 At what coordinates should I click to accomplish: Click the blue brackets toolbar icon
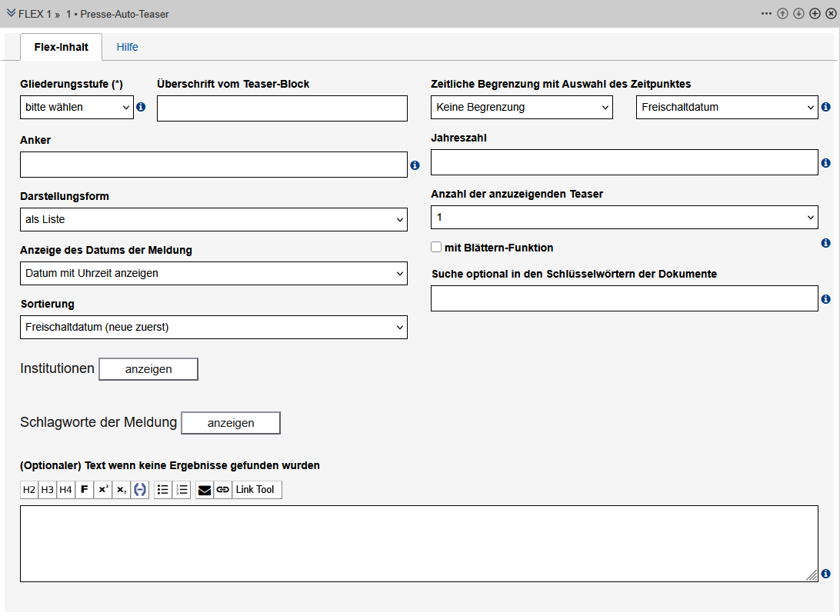140,490
